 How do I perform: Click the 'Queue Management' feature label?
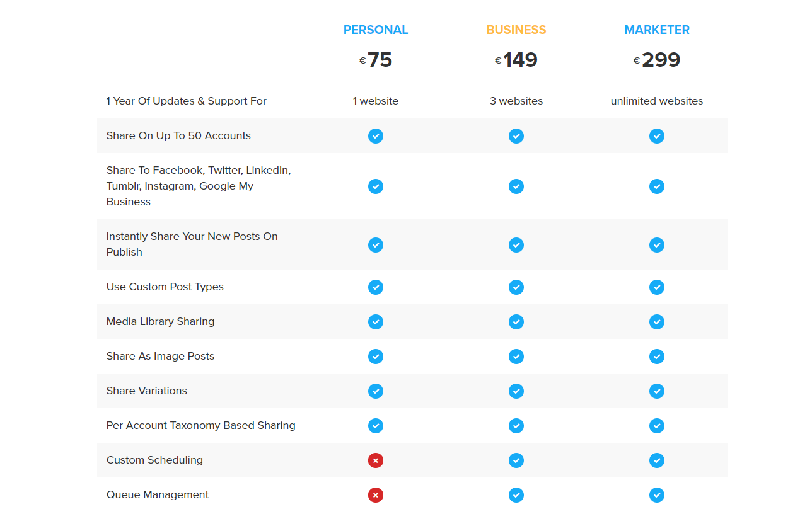coord(158,494)
